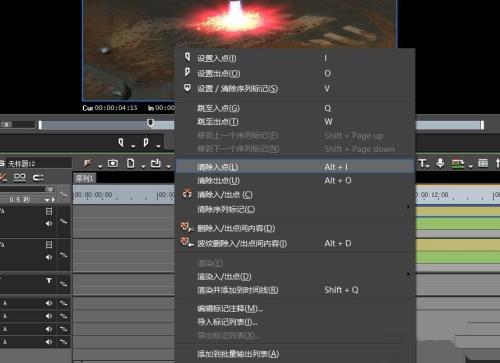Click the camera capture icon in timeline toolbar
The height and width of the screenshot is (363, 500).
[x=113, y=163]
